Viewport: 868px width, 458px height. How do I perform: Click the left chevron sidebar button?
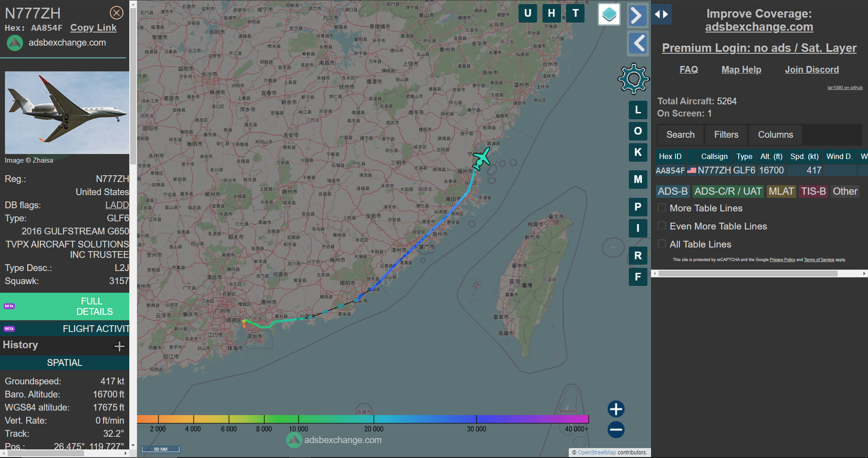click(x=638, y=43)
